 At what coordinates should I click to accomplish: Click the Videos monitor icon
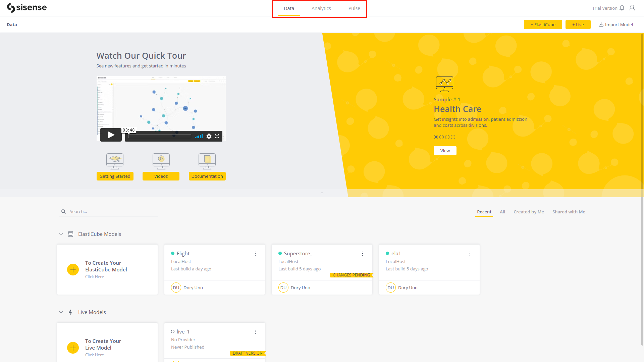coord(161,161)
